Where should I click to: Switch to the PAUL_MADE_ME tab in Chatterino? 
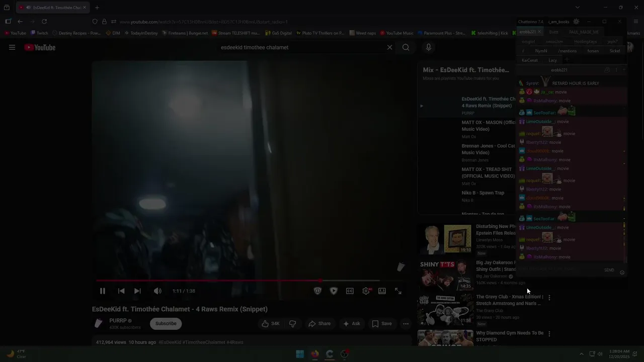tap(584, 32)
